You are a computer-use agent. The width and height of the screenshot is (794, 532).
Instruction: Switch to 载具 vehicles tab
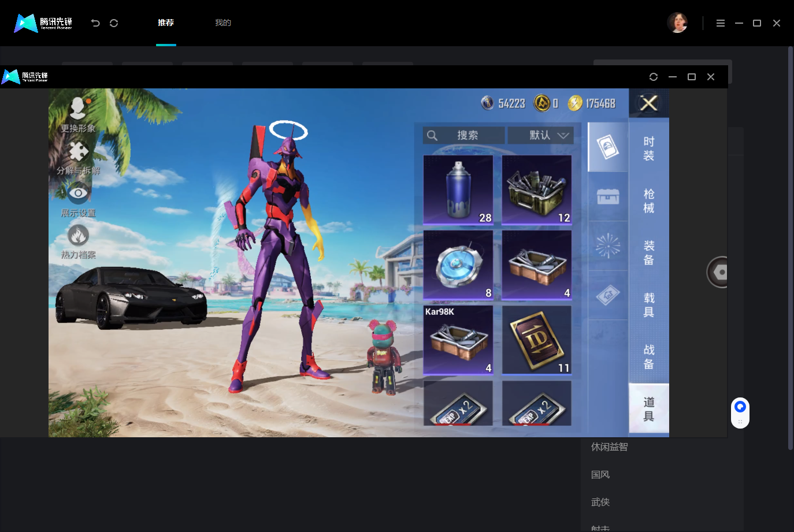point(649,305)
